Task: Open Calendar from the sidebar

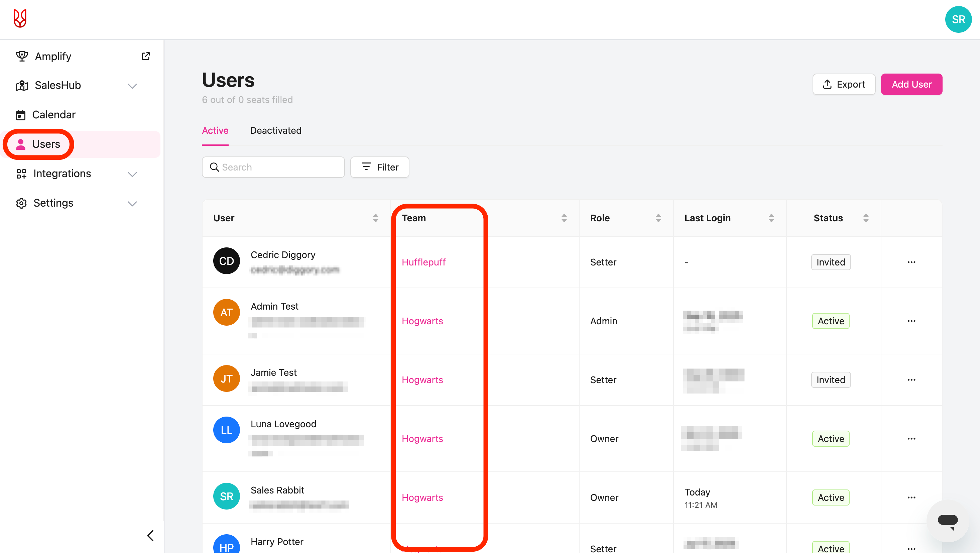Action: pos(53,115)
